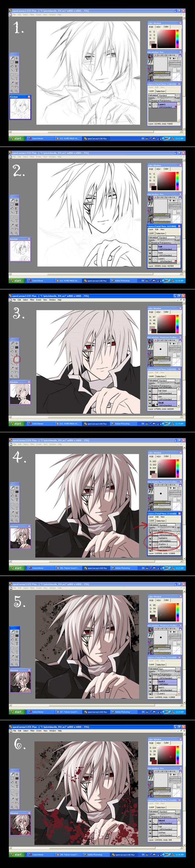
Task: Select the Gradient tool in step 2 toolbox
Action: 17,209
